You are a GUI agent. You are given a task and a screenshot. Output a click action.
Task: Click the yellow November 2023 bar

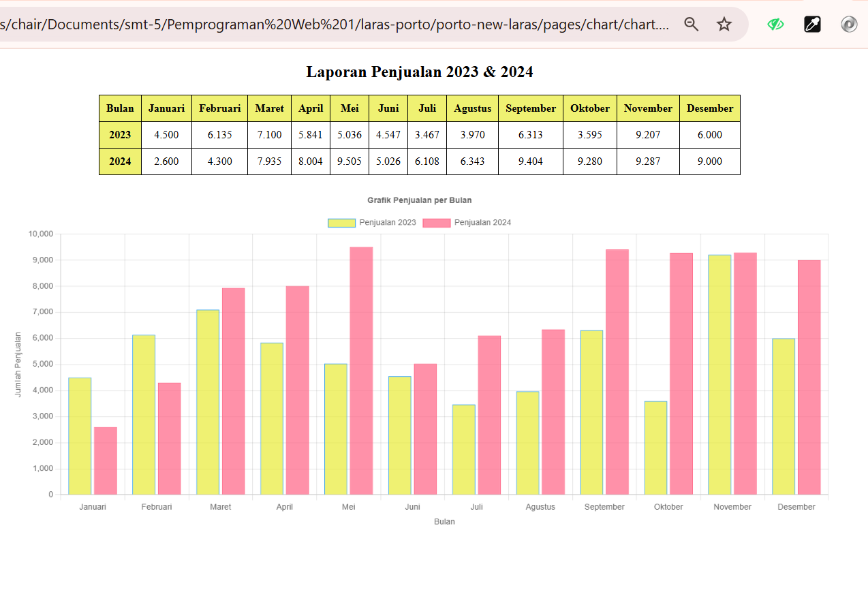pyautogui.click(x=719, y=375)
